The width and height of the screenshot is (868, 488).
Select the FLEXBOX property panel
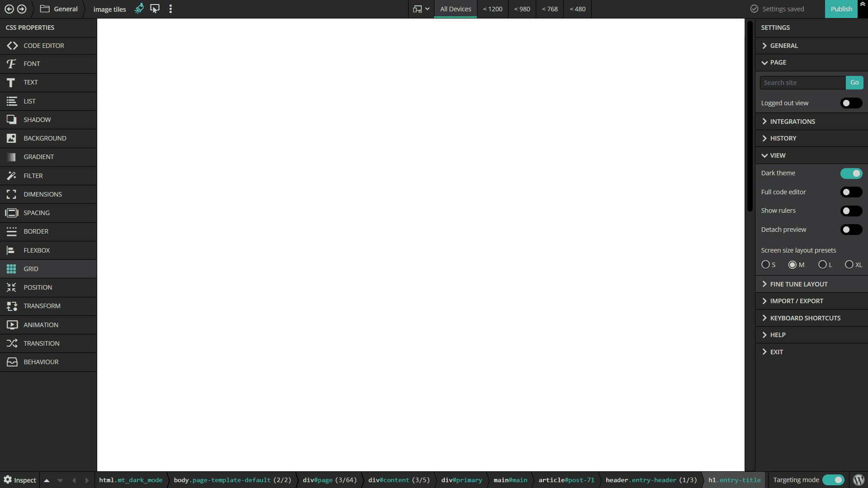(x=48, y=250)
